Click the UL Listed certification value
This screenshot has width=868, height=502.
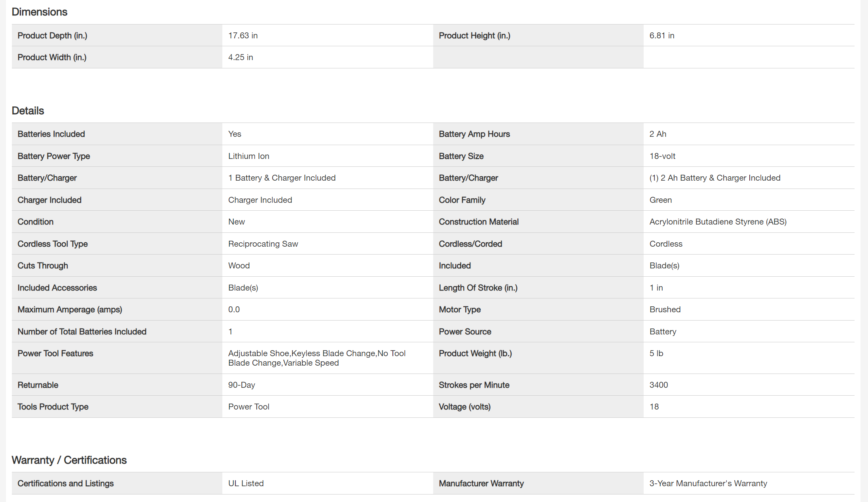point(246,483)
